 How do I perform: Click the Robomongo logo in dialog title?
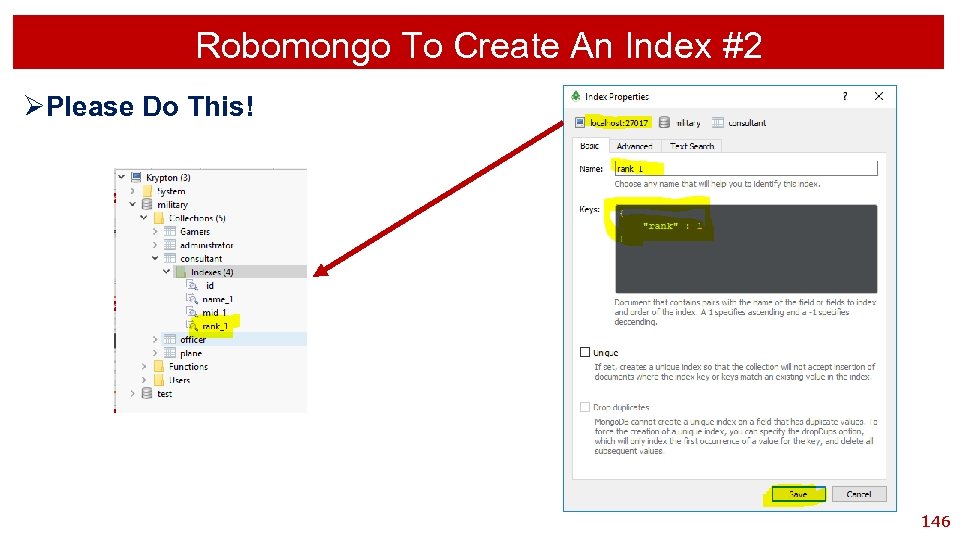click(576, 96)
